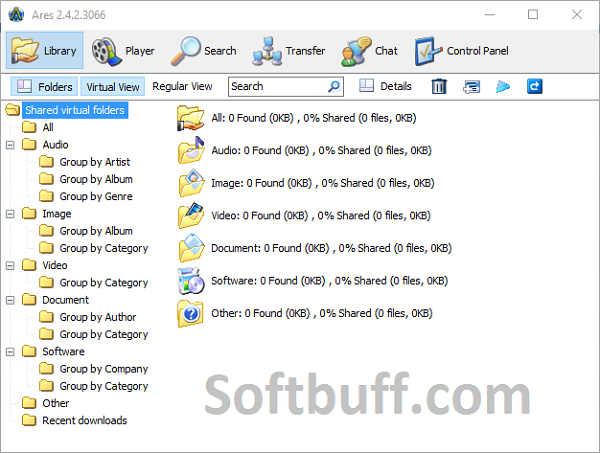Switch to Regular View
Image resolution: width=600 pixels, height=453 pixels.
pos(182,86)
